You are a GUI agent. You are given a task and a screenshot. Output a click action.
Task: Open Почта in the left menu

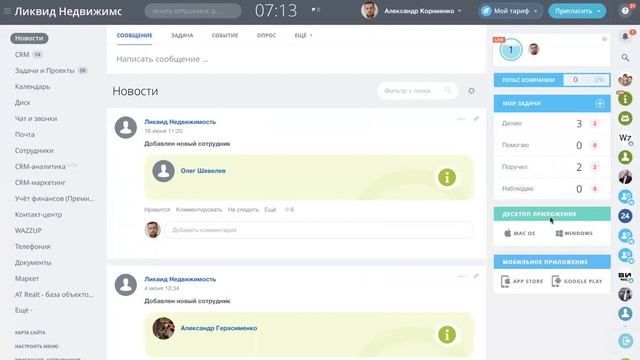[x=24, y=134]
